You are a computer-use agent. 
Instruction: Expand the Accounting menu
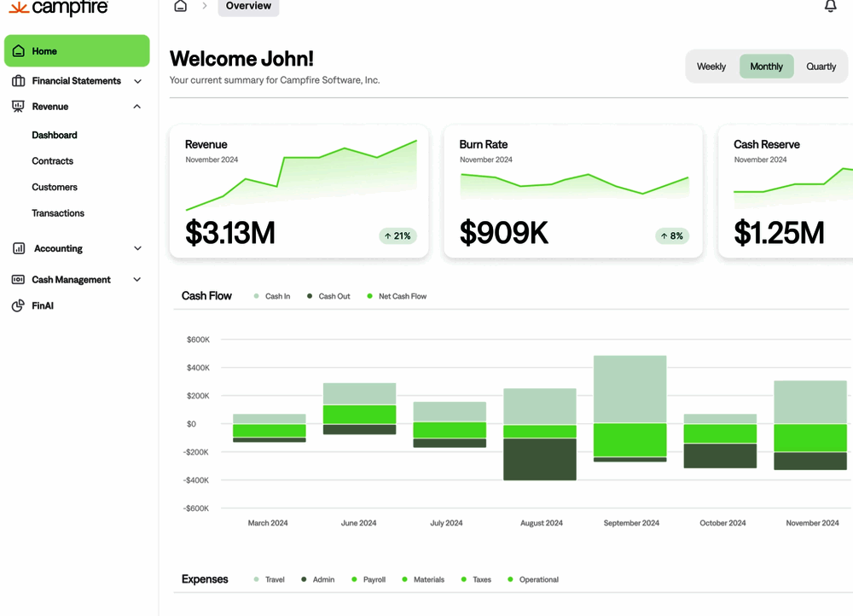[137, 248]
